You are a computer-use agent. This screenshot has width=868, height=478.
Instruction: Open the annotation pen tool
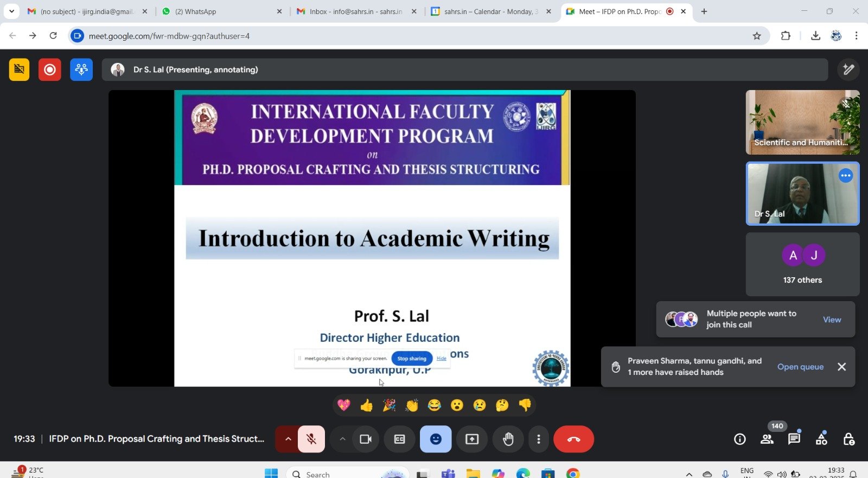pos(848,69)
